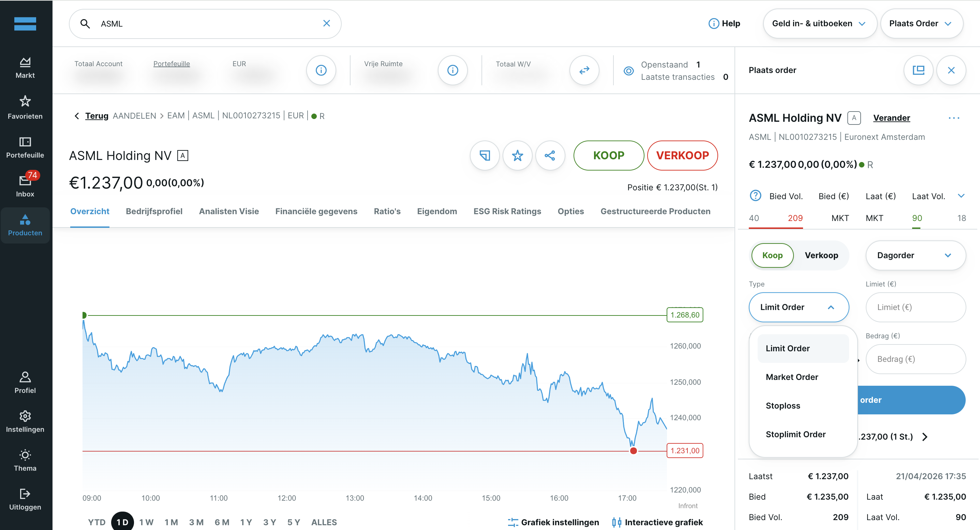Viewport: 980px width, 530px height.
Task: Click the price alert icon beside KOOP
Action: pos(485,155)
